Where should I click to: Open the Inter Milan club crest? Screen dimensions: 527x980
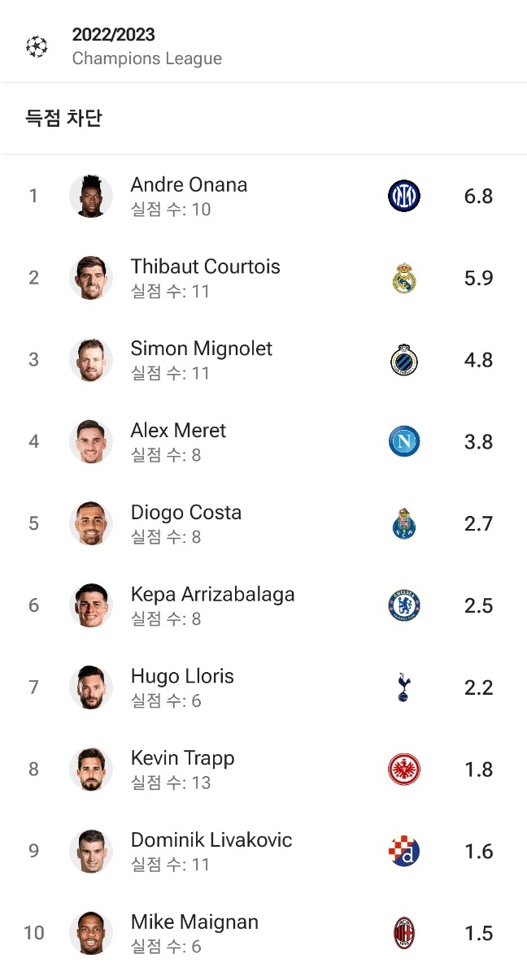click(404, 197)
